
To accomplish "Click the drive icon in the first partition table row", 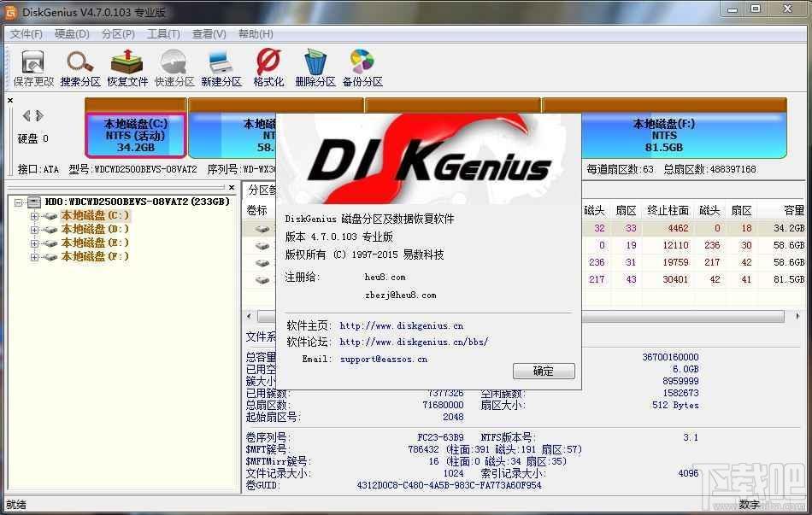I will pos(262,228).
